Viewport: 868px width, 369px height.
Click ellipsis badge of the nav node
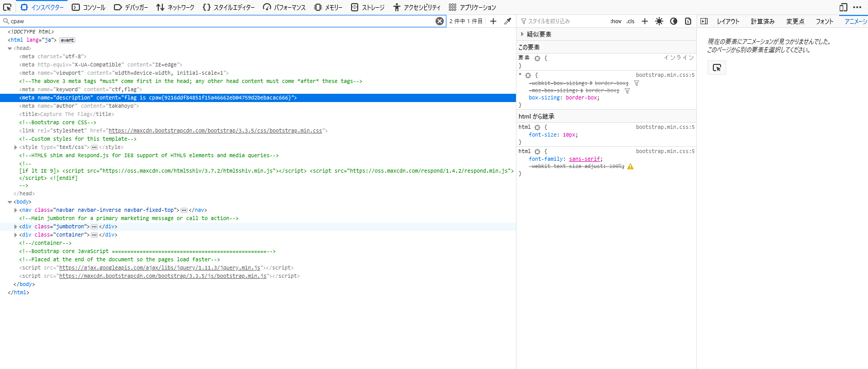pyautogui.click(x=184, y=210)
